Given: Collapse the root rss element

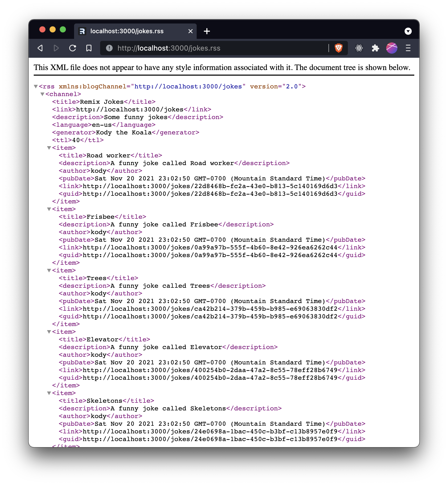Looking at the screenshot, I should click(36, 86).
